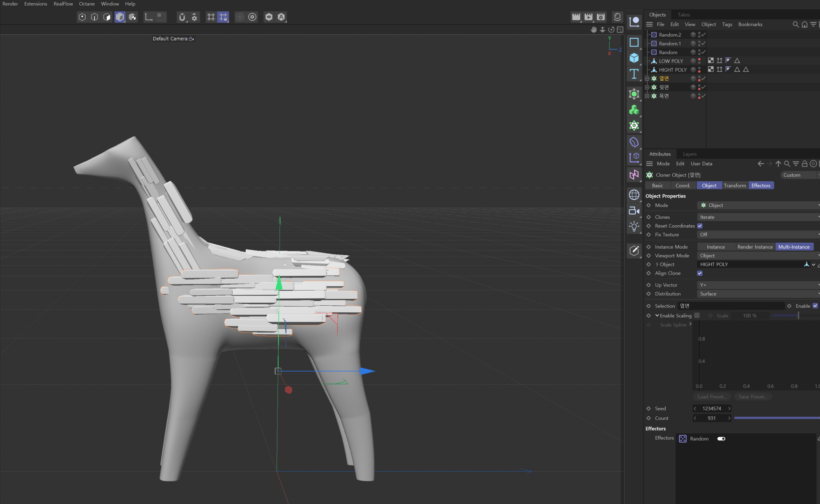Select the Text spline T icon
This screenshot has height=504, width=820.
click(x=634, y=74)
